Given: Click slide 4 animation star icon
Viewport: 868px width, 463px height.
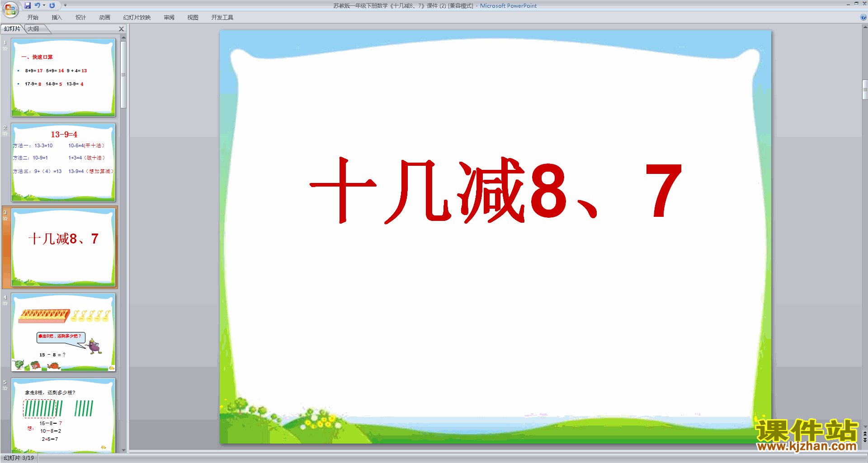Looking at the screenshot, I should [x=5, y=304].
